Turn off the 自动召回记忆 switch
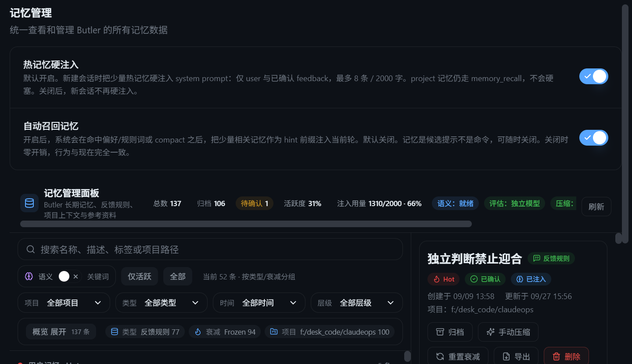This screenshot has height=364, width=632. (x=594, y=138)
